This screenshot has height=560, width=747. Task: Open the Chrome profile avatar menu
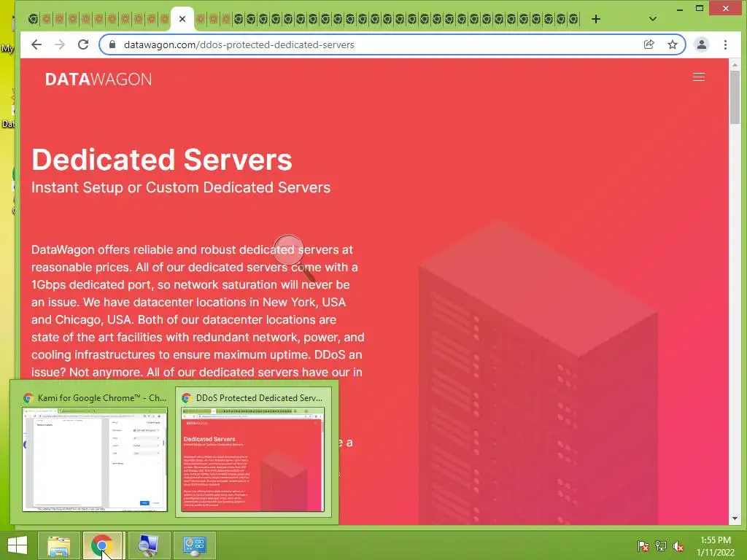(701, 44)
